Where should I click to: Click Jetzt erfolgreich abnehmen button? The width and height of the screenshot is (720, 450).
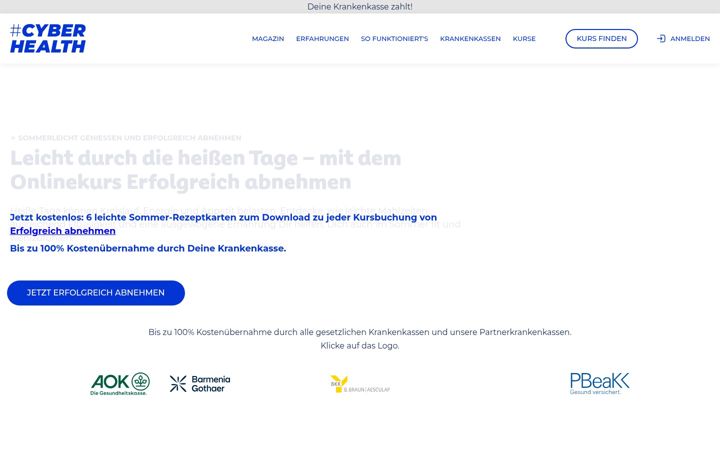(x=96, y=293)
